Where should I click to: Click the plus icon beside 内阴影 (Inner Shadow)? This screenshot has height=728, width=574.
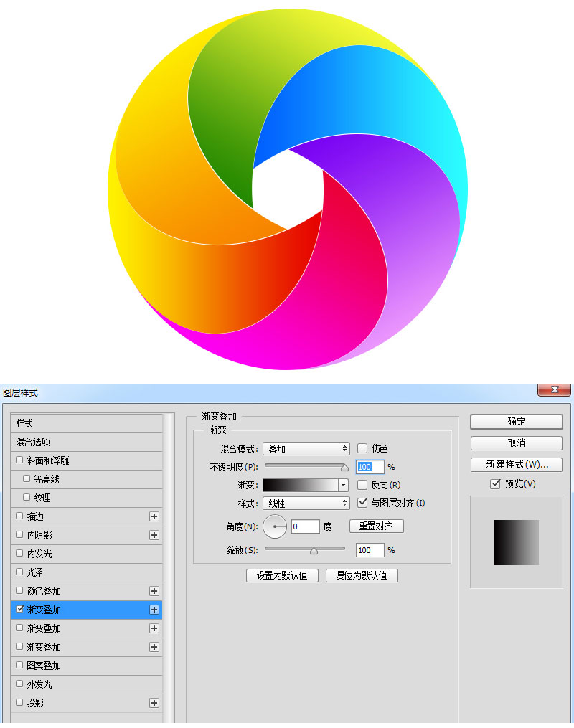(x=154, y=535)
